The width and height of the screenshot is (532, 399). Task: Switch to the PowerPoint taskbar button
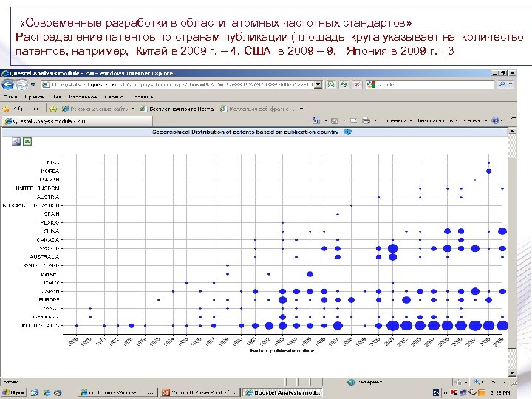click(x=200, y=392)
